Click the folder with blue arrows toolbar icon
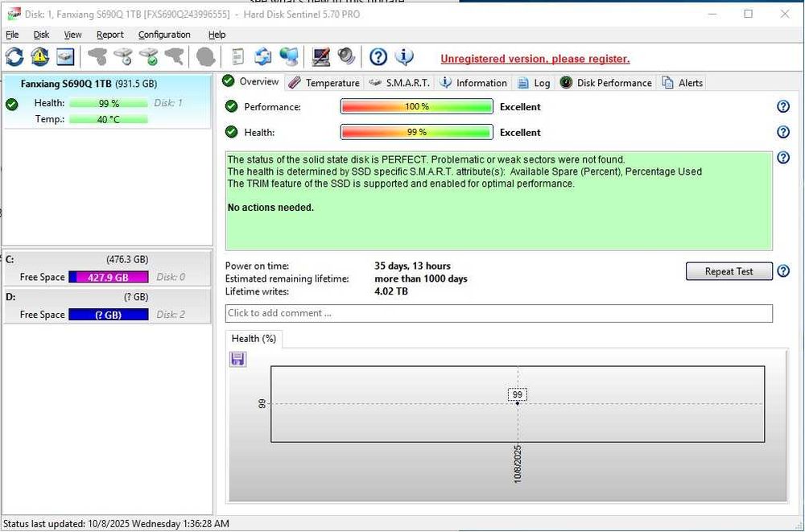This screenshot has height=532, width=805. click(263, 56)
